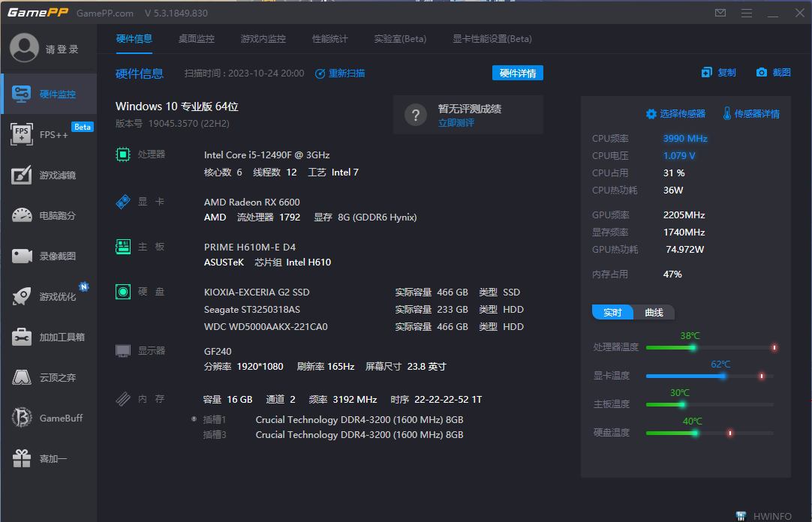Click the 硬盘 disk icon
Image resolution: width=812 pixels, height=522 pixels.
(123, 292)
